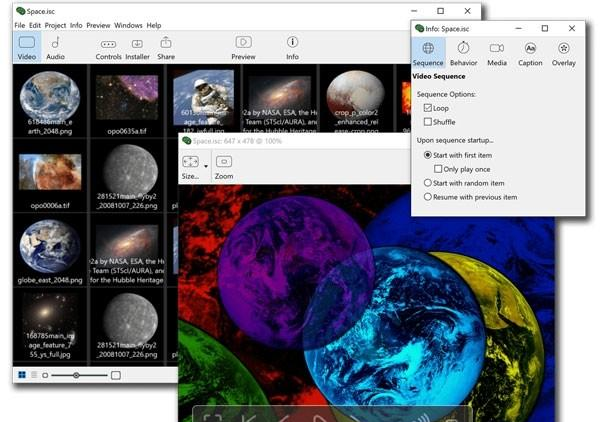
Task: Select the opo0006a.tif thumbnail
Action: tap(50, 175)
